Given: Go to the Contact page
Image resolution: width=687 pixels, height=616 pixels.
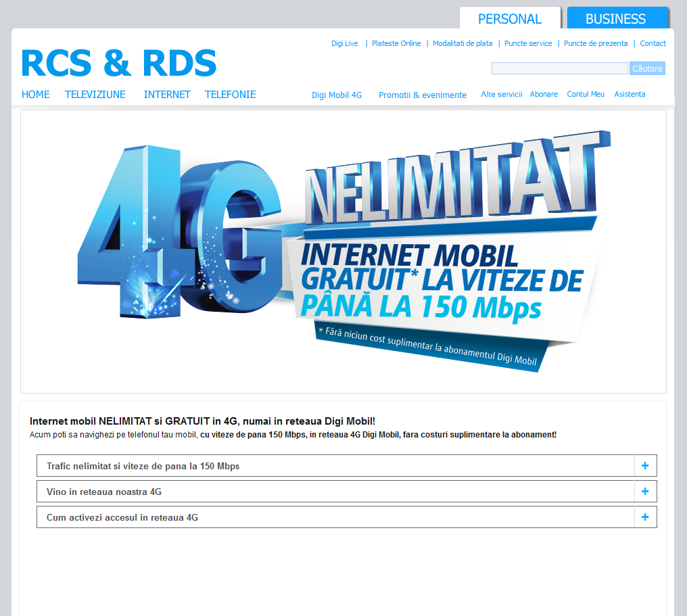Looking at the screenshot, I should 653,43.
